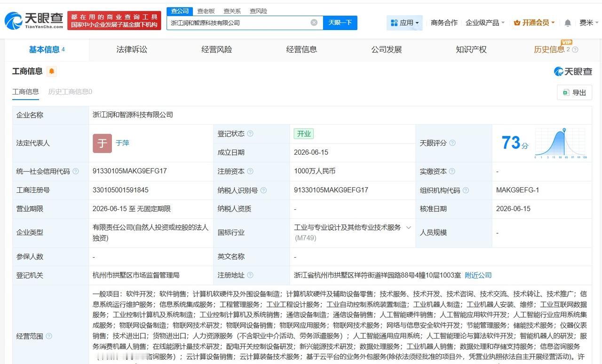Viewport: 602px width, 364px height.
Task: Open the 经营风险 tab
Action: 217,49
